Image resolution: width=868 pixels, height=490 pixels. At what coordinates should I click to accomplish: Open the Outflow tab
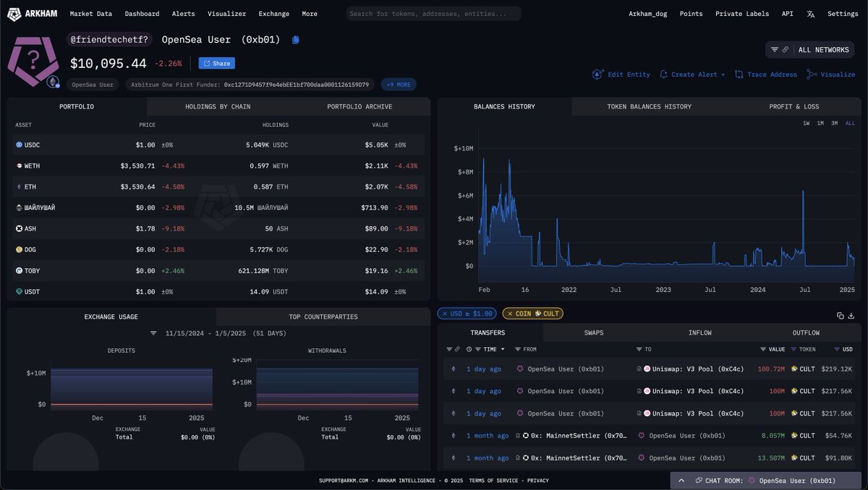(x=806, y=332)
